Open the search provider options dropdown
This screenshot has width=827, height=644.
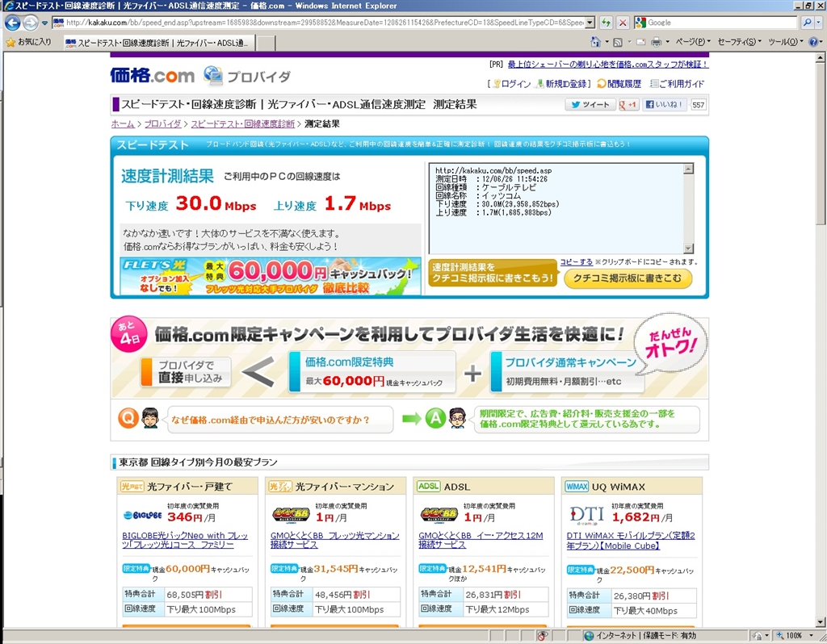[819, 23]
